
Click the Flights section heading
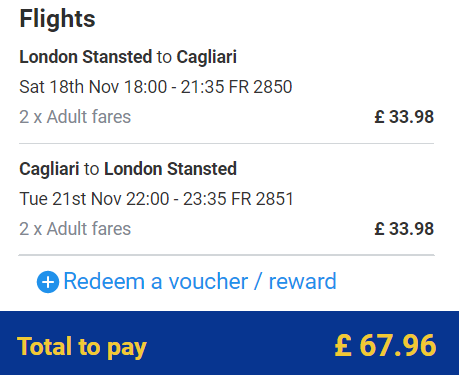(x=57, y=19)
